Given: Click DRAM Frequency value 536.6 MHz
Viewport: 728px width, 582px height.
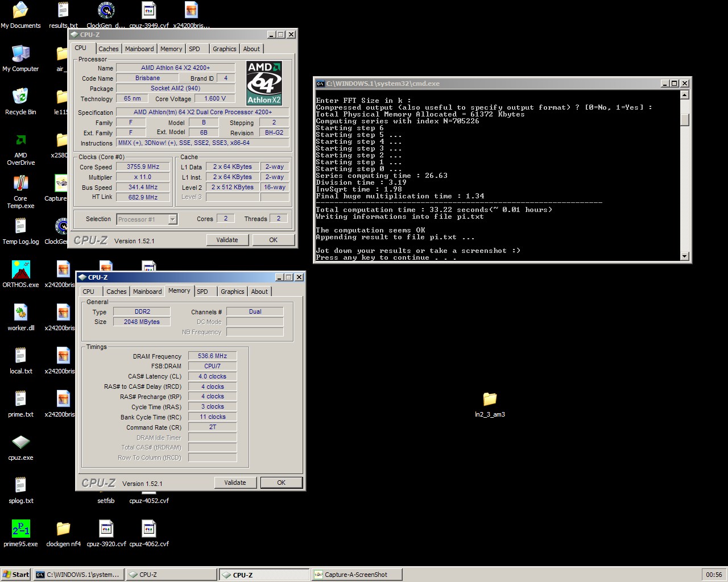Looking at the screenshot, I should click(x=213, y=356).
